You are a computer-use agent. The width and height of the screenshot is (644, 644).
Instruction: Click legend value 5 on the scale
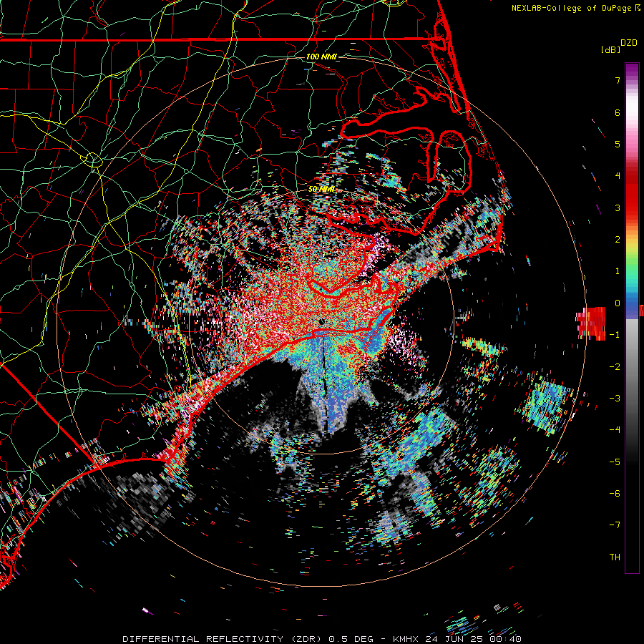(x=618, y=144)
